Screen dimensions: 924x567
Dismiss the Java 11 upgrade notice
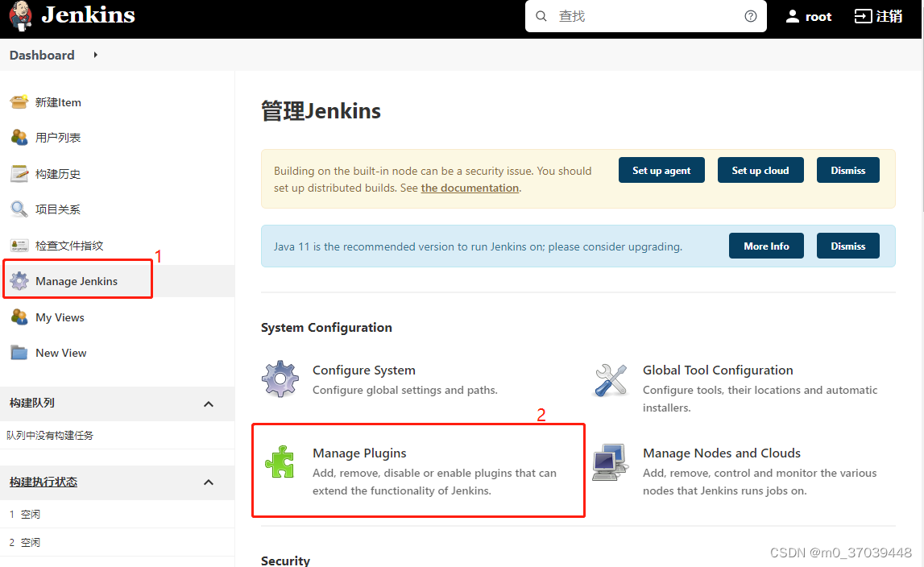pos(847,246)
